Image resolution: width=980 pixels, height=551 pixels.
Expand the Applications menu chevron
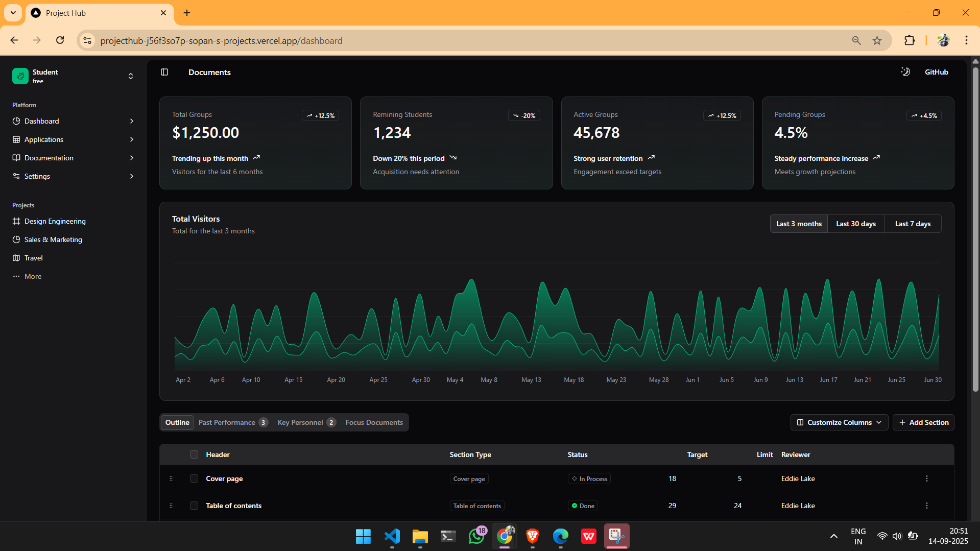[132, 139]
